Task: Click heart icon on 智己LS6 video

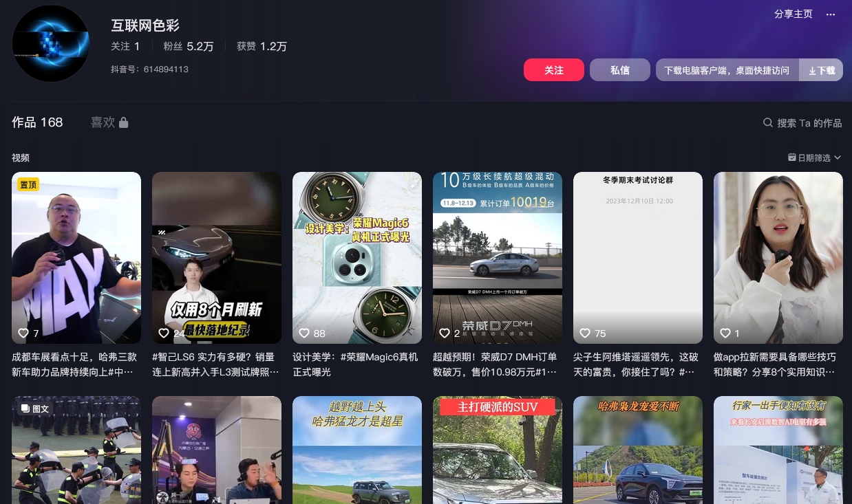Action: (164, 333)
